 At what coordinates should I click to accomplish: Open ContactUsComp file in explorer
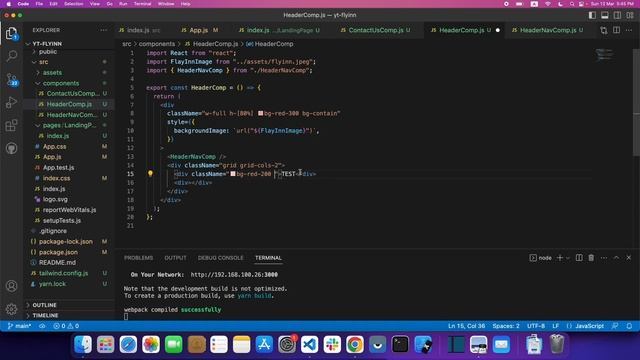coord(73,93)
